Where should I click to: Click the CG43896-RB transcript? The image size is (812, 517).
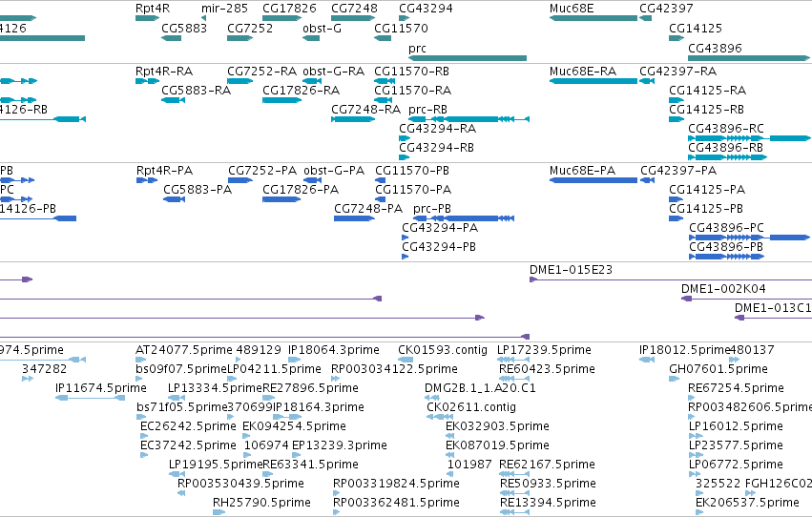(728, 157)
